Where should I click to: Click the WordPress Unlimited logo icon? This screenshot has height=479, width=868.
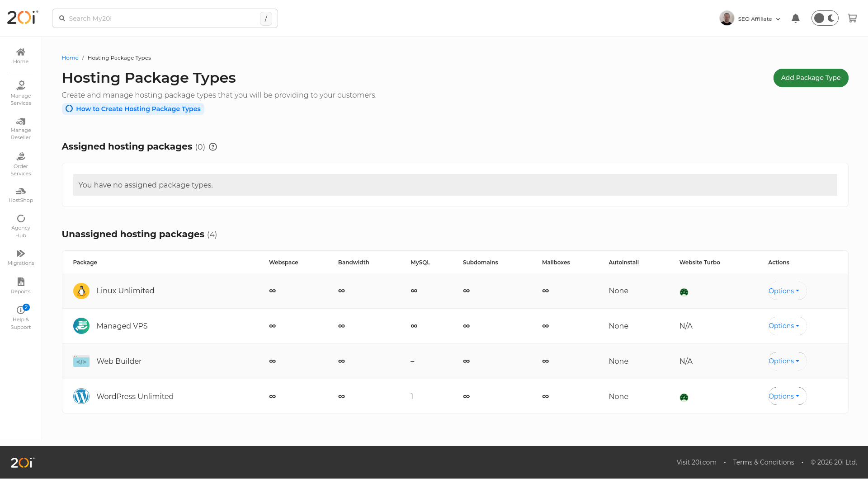(x=81, y=396)
